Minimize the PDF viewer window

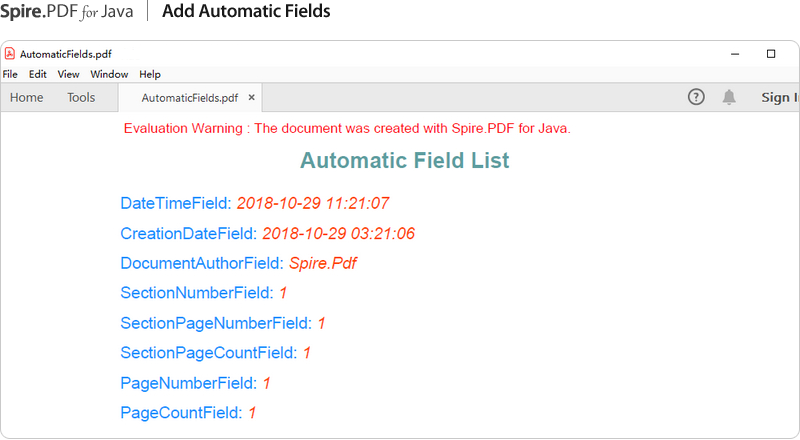click(735, 54)
